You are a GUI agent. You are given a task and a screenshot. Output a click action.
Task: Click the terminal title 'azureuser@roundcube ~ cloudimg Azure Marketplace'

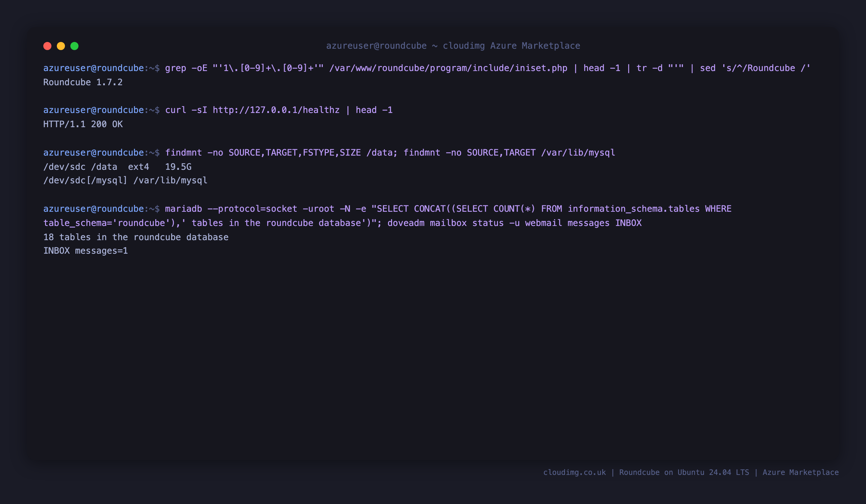click(x=453, y=46)
